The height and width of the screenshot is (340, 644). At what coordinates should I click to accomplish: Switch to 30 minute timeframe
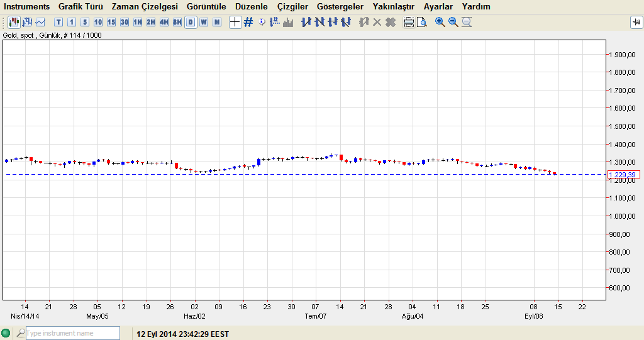coord(125,22)
